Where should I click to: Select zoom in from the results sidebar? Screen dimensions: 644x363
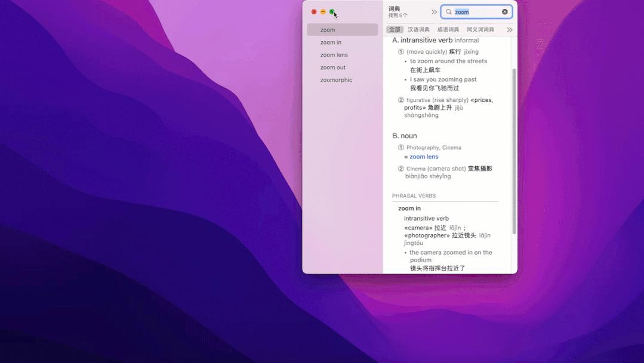pos(332,42)
